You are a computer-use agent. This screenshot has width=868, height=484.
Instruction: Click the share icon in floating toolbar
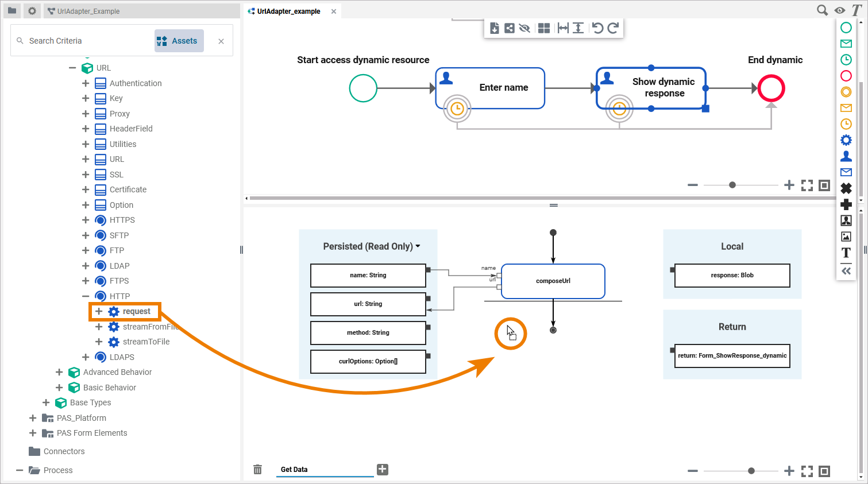(x=510, y=28)
